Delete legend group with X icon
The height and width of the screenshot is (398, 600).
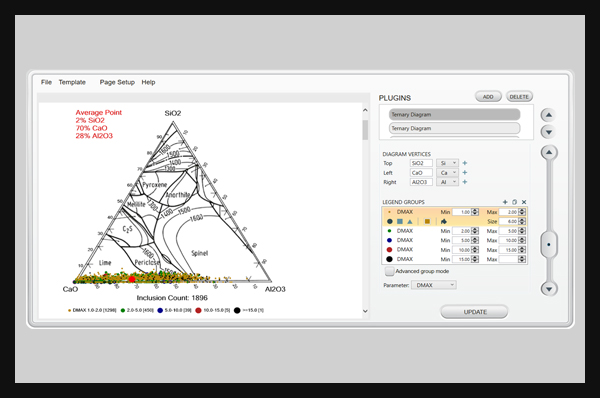(524, 202)
